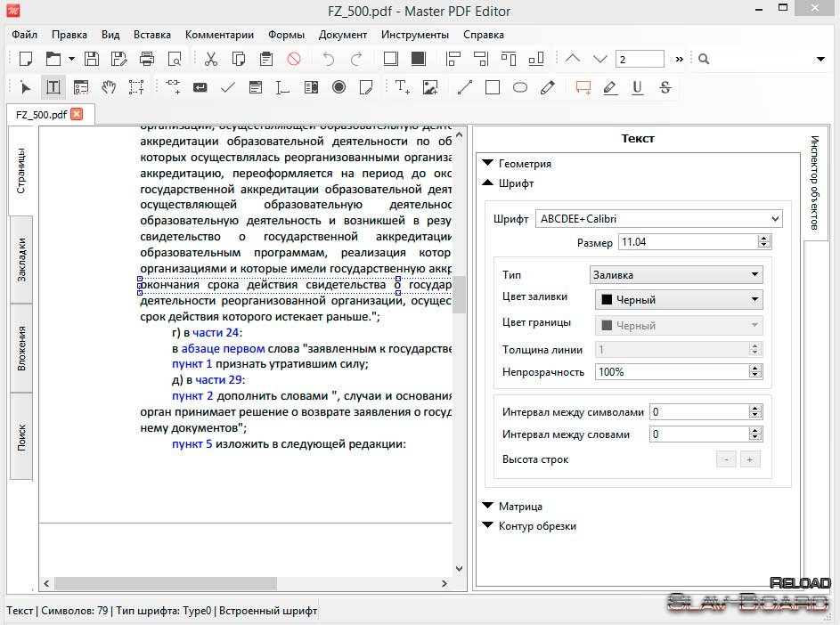Viewport: 840px width, 625px height.
Task: Select the Insert Image tool
Action: 429,87
